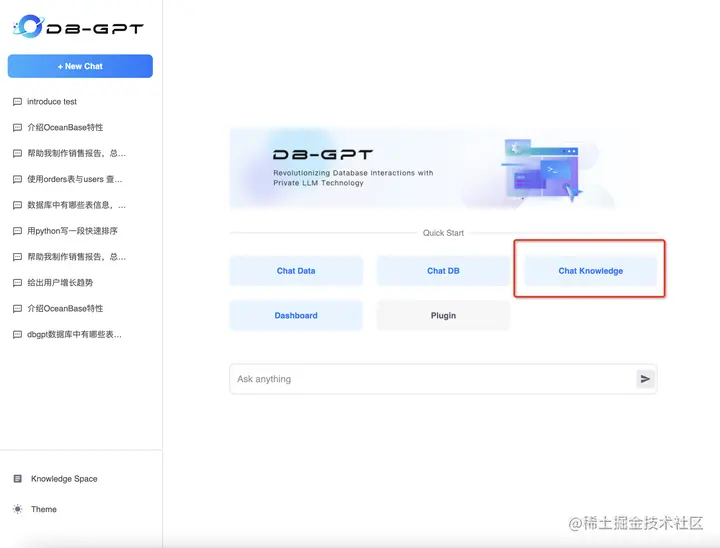Open the introduce test conversation

click(x=52, y=102)
